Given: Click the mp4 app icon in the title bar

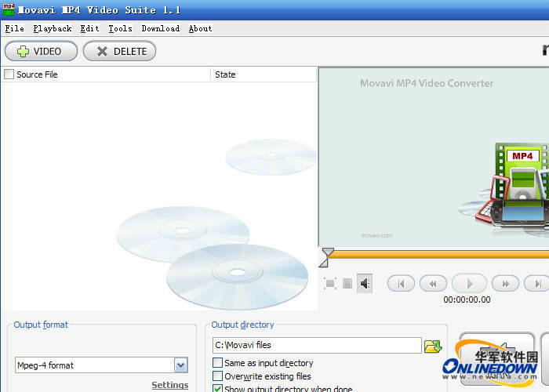Looking at the screenshot, I should [x=9, y=9].
